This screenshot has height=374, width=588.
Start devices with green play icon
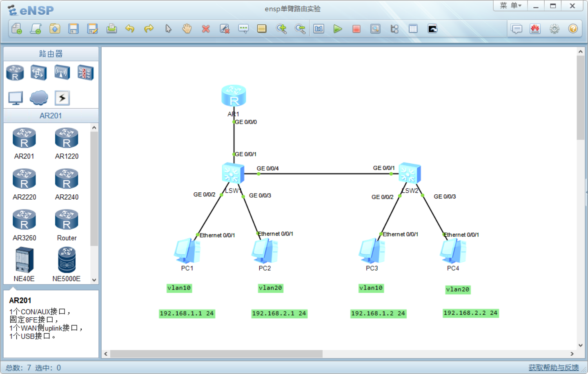click(338, 29)
